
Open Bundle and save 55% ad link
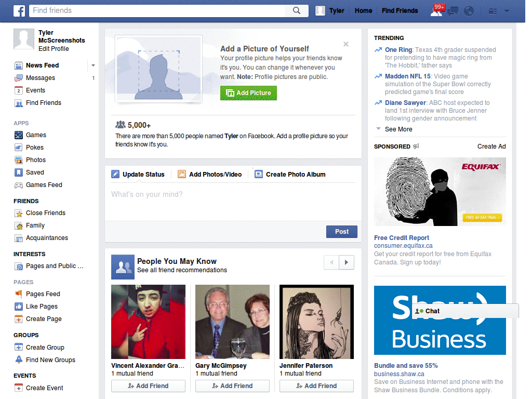pos(406,366)
